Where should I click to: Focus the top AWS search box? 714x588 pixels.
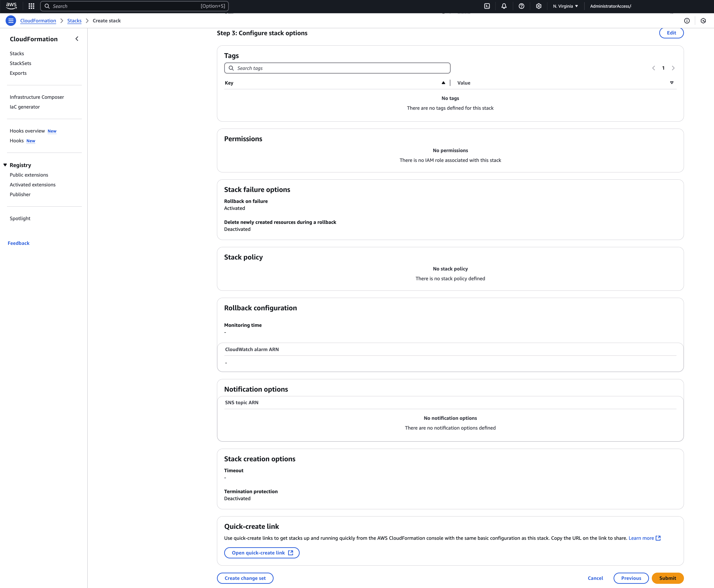pyautogui.click(x=134, y=6)
